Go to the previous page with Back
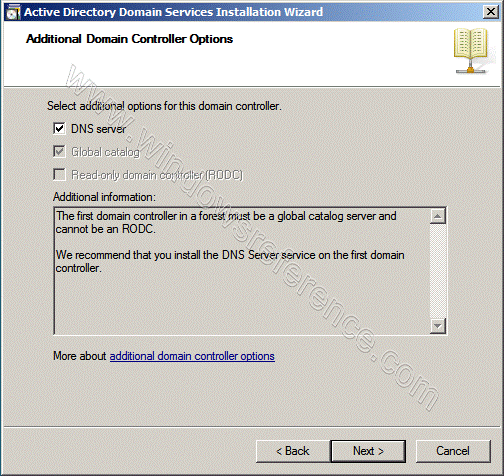 click(293, 451)
